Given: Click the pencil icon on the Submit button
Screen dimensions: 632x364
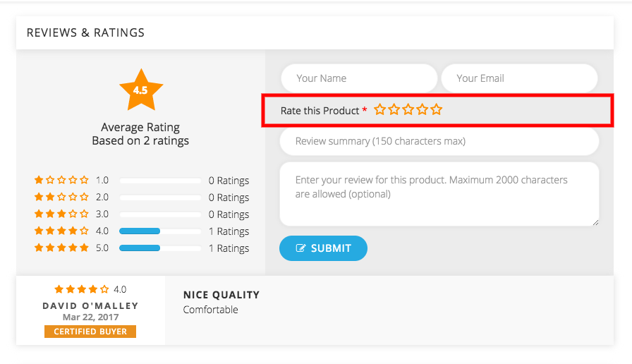Looking at the screenshot, I should tap(300, 248).
